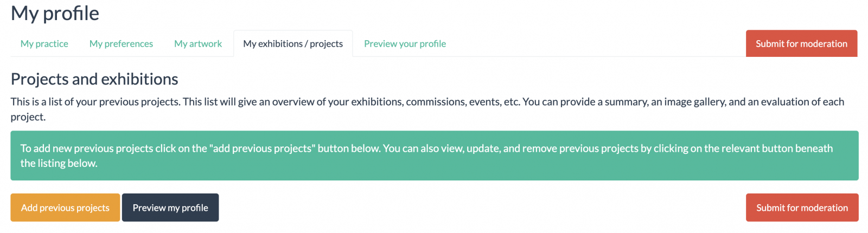
Task: Open the My practice tab
Action: [44, 44]
